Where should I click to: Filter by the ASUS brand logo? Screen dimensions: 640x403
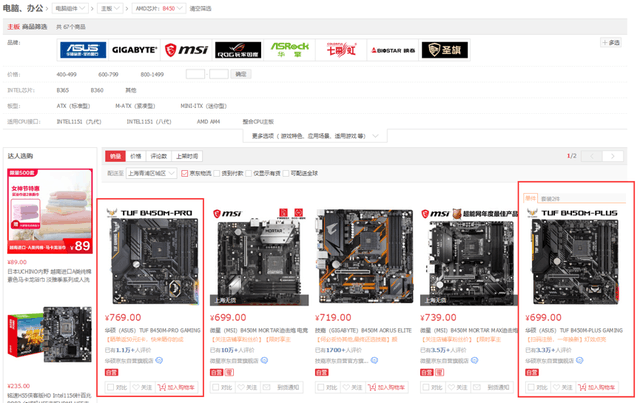tap(83, 50)
